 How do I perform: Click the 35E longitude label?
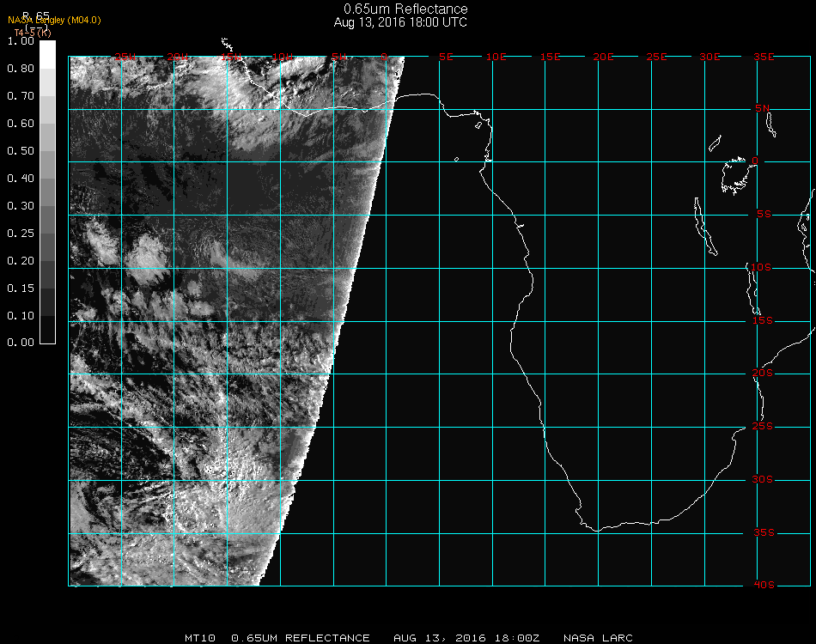pyautogui.click(x=764, y=57)
